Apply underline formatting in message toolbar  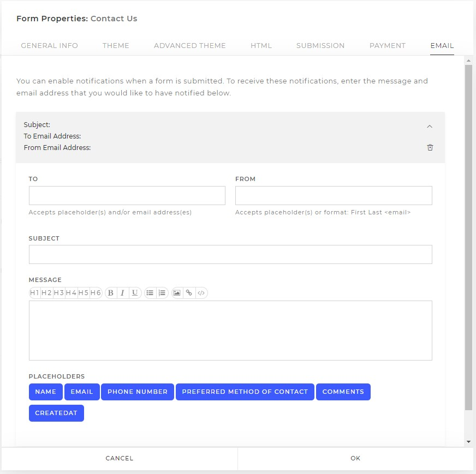coord(135,293)
